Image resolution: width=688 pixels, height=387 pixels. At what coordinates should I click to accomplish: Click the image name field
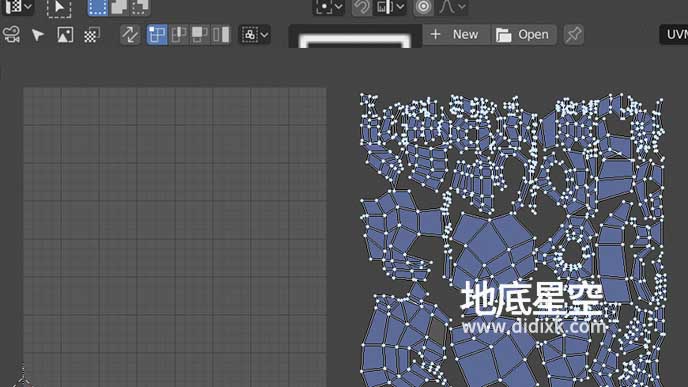click(x=355, y=37)
